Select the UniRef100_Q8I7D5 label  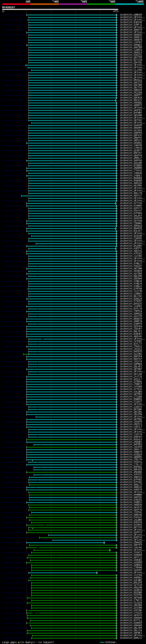tap(131, 58)
